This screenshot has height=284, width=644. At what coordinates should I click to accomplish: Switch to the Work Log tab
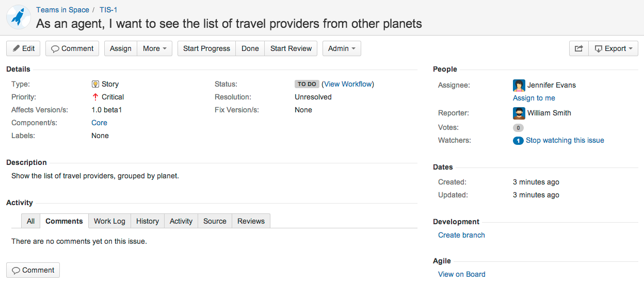(109, 221)
